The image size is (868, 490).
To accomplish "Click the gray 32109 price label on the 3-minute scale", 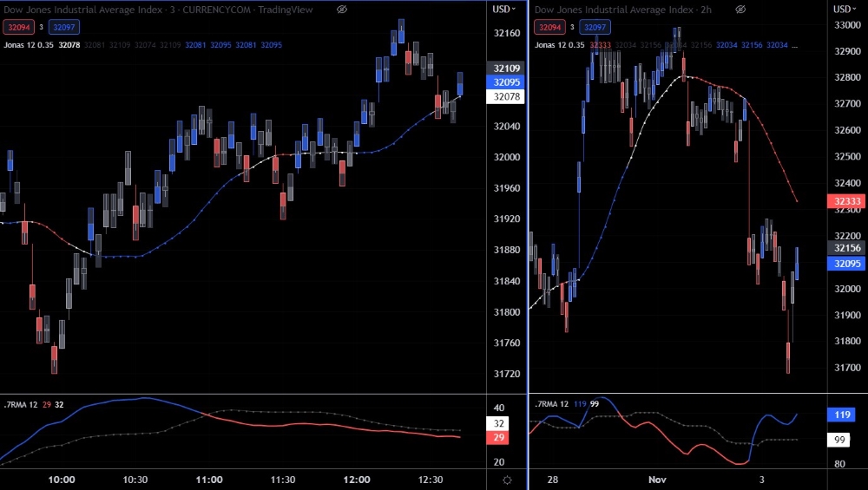I will (507, 68).
